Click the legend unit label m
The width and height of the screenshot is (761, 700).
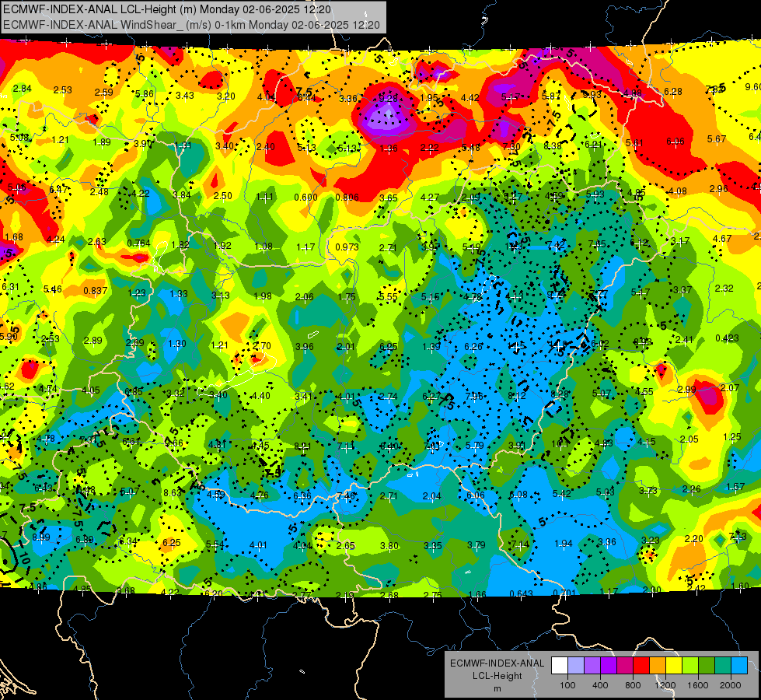pyautogui.click(x=497, y=689)
